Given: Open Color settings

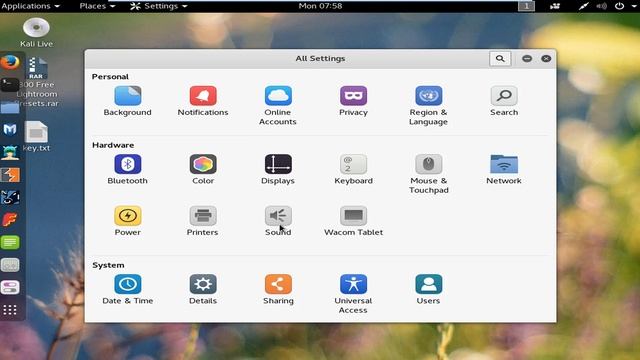Looking at the screenshot, I should click(x=203, y=169).
